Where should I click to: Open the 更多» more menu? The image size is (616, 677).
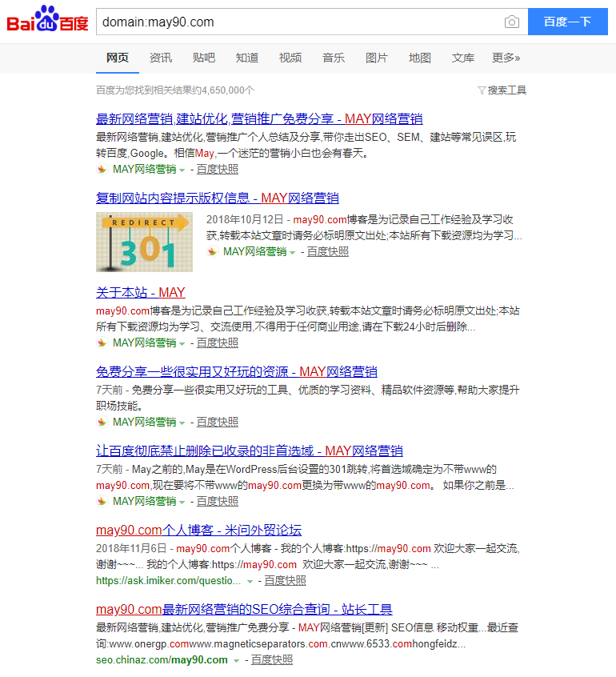pos(506,58)
